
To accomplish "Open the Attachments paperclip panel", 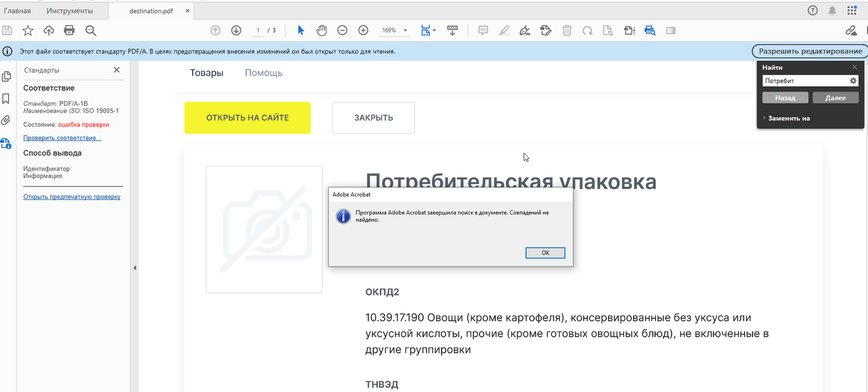I will [x=7, y=120].
